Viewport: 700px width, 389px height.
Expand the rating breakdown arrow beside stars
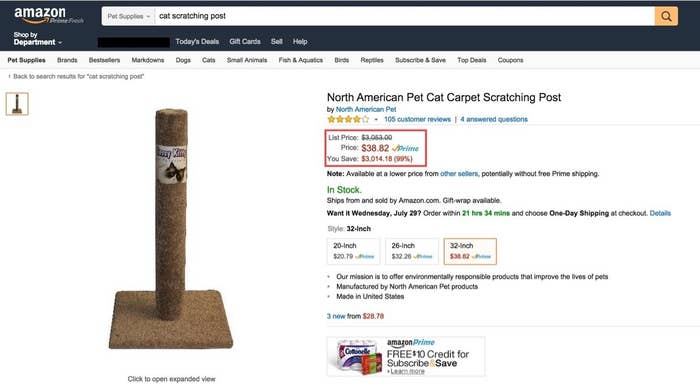376,120
